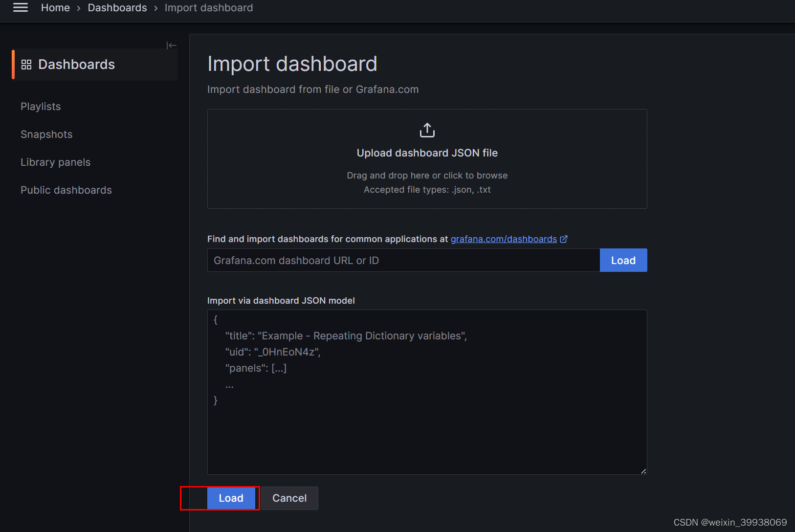Open Dashboards in the breadcrumb
The height and width of the screenshot is (532, 795).
[117, 8]
